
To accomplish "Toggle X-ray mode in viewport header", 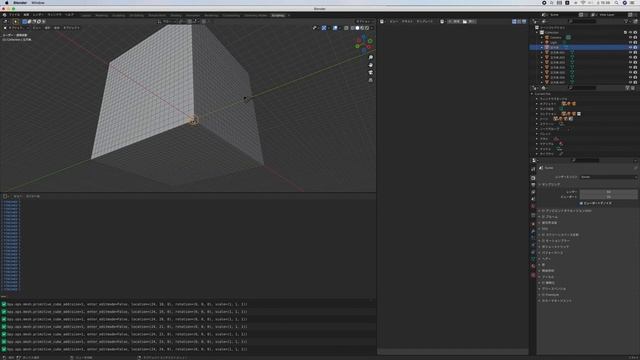I will click(x=346, y=28).
